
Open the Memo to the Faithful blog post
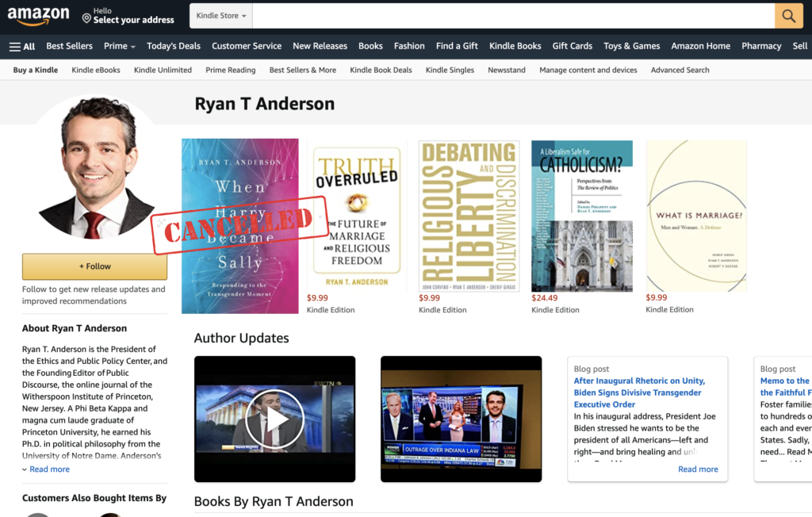point(786,387)
